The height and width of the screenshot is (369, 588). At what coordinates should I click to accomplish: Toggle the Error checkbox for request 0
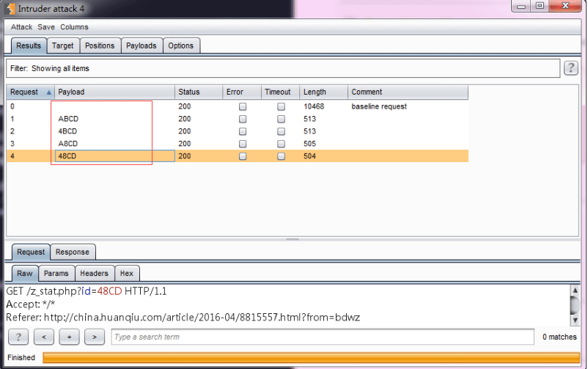(x=243, y=106)
